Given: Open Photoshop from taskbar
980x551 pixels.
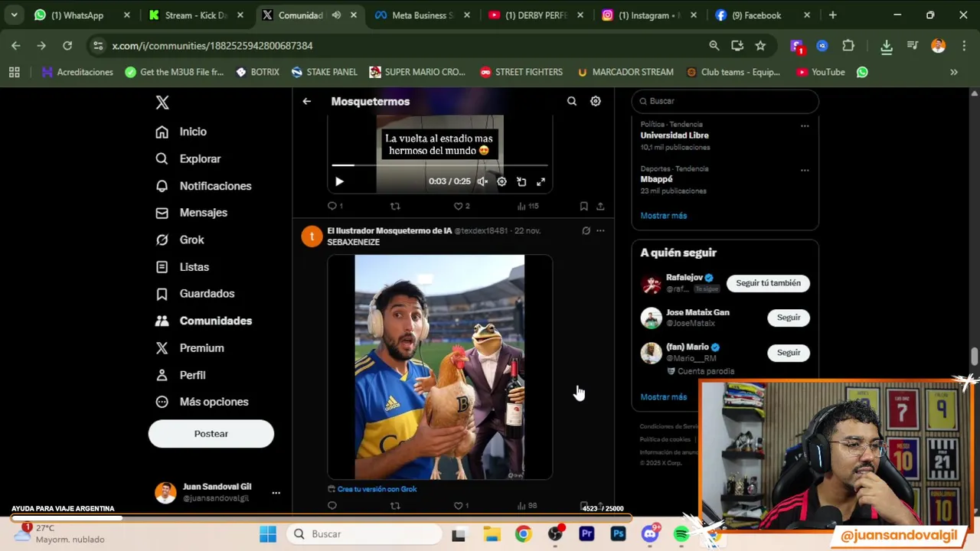Looking at the screenshot, I should point(618,534).
